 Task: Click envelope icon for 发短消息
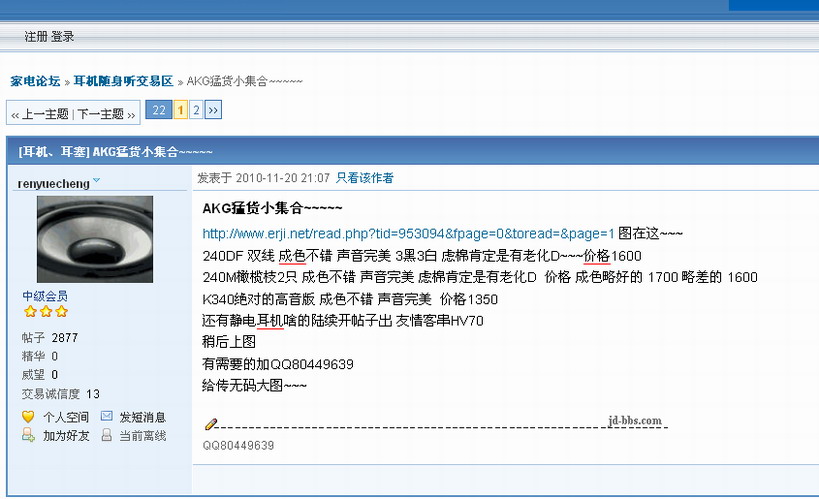pyautogui.click(x=107, y=416)
